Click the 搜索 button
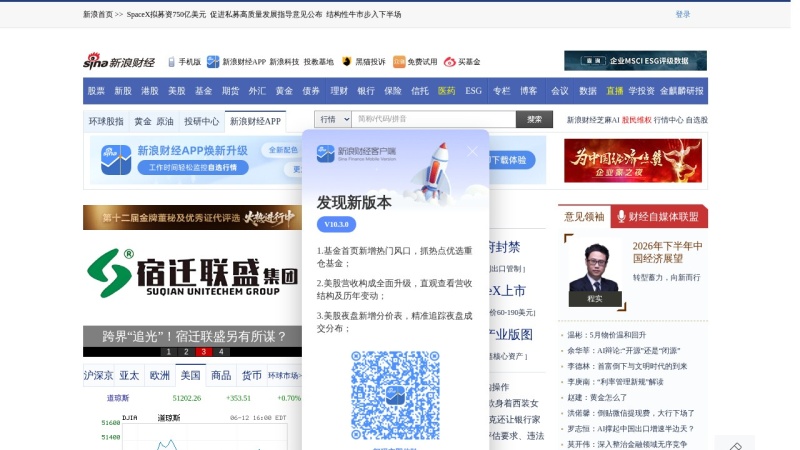Image resolution: width=800 pixels, height=450 pixels. [534, 119]
